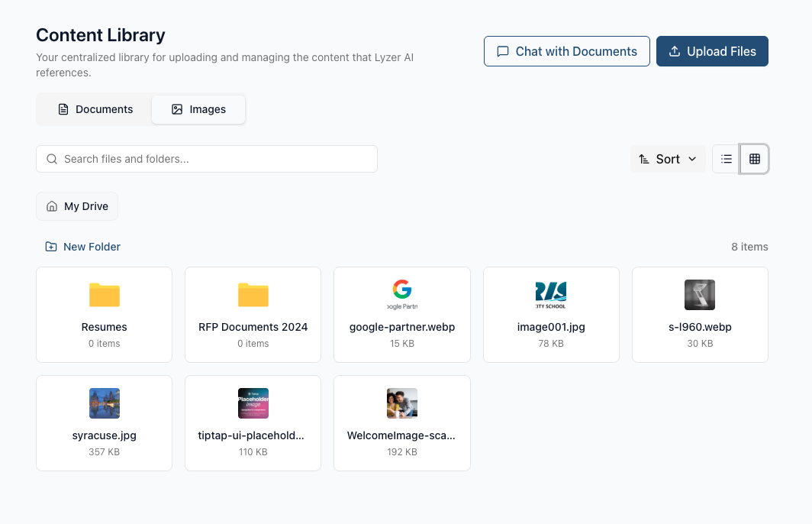812x524 pixels.
Task: Focus the Search files and folders field
Action: coord(214,159)
